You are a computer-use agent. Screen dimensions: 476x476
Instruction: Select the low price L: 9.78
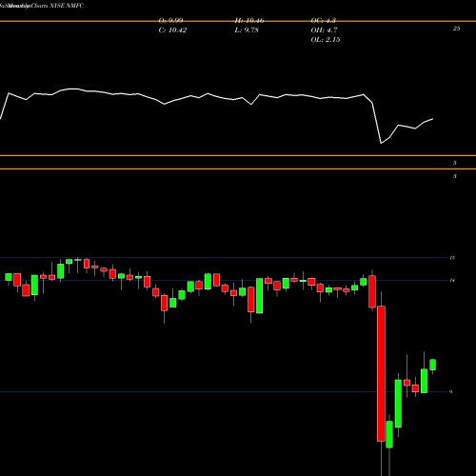(x=247, y=30)
